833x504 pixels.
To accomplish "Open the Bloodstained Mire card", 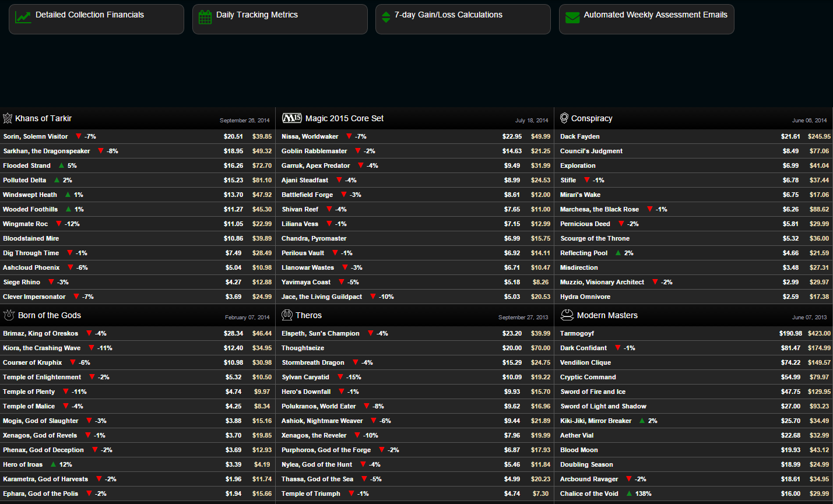I will [31, 238].
